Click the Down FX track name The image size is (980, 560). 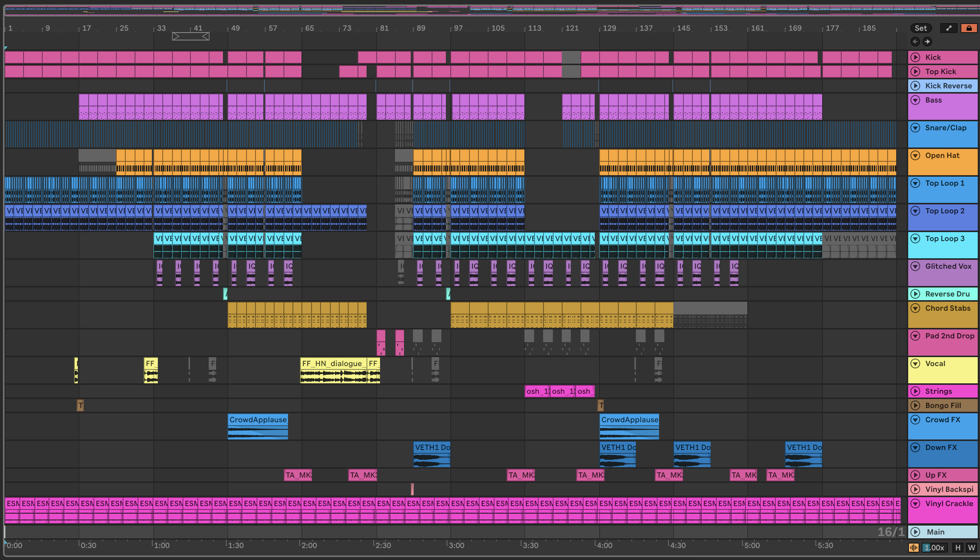coord(941,447)
